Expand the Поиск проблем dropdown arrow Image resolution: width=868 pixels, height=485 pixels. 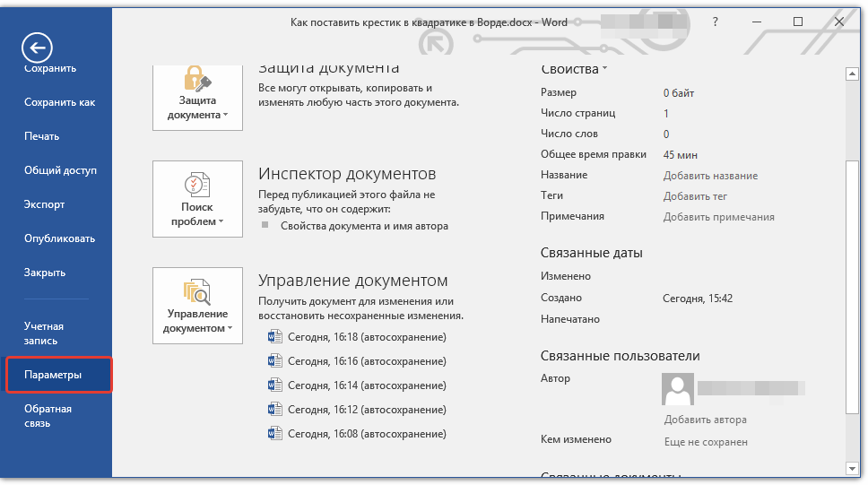(221, 222)
